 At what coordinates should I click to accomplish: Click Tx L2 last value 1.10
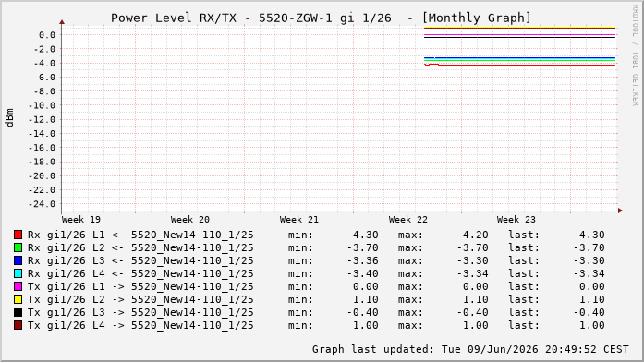[592, 299]
